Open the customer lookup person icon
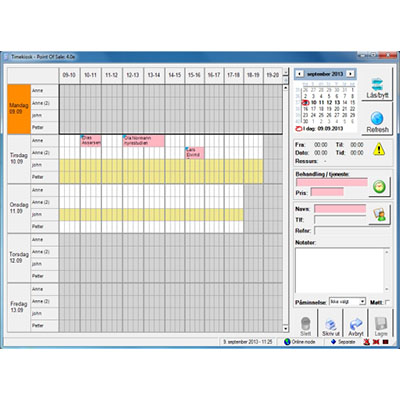 click(x=379, y=215)
